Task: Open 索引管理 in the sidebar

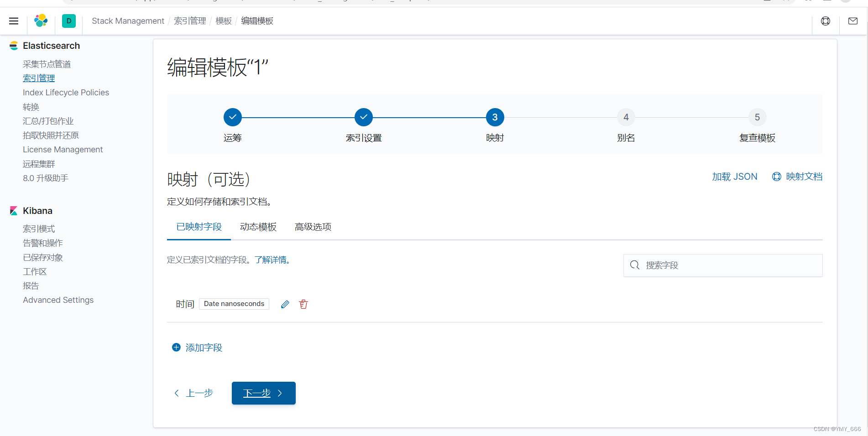Action: click(39, 78)
